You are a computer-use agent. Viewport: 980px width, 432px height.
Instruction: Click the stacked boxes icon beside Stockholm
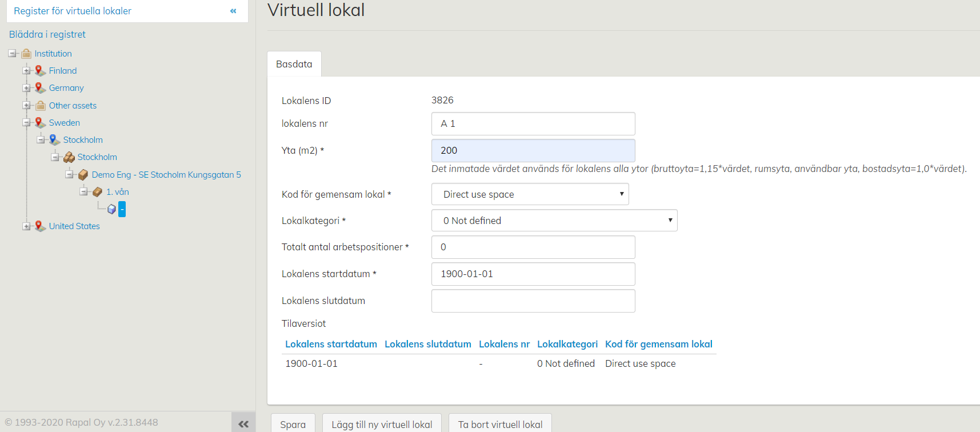[69, 157]
